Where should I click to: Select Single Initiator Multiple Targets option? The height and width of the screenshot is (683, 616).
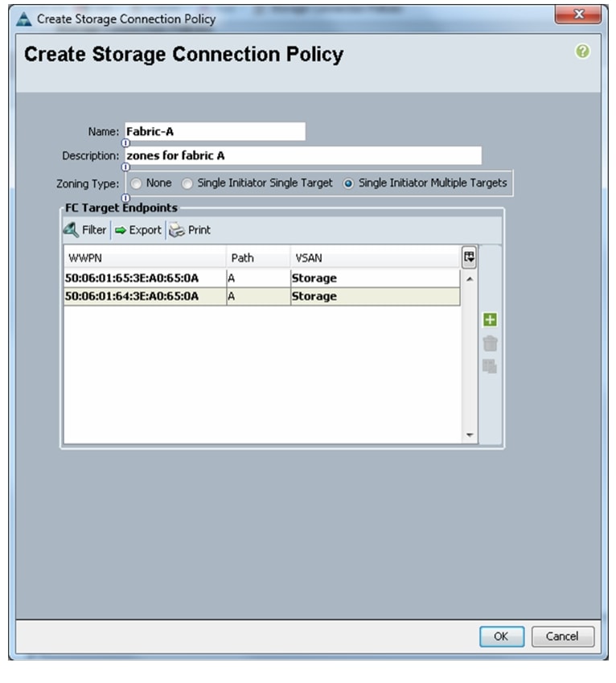point(348,183)
